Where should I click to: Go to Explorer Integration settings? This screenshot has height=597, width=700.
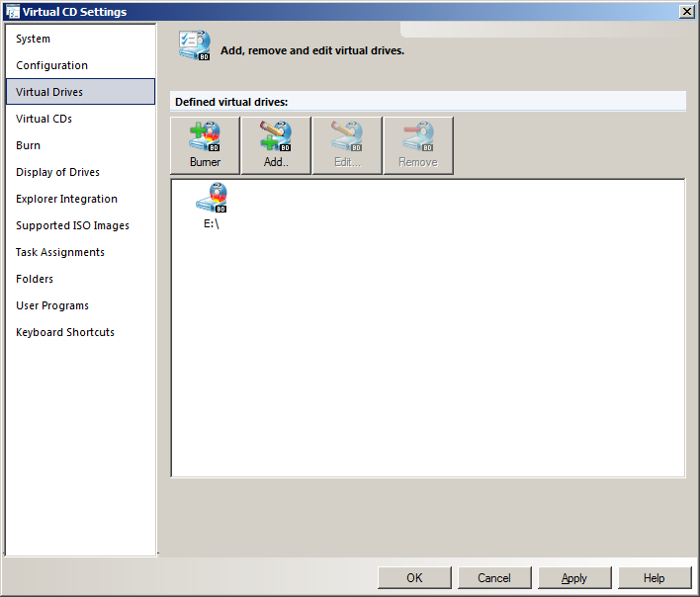point(81,199)
